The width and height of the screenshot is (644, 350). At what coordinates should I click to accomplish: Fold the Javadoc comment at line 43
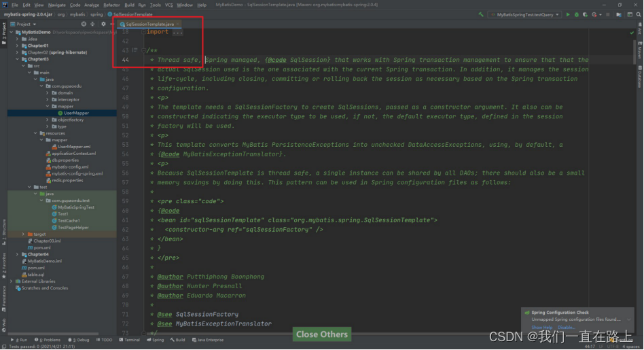pos(143,50)
